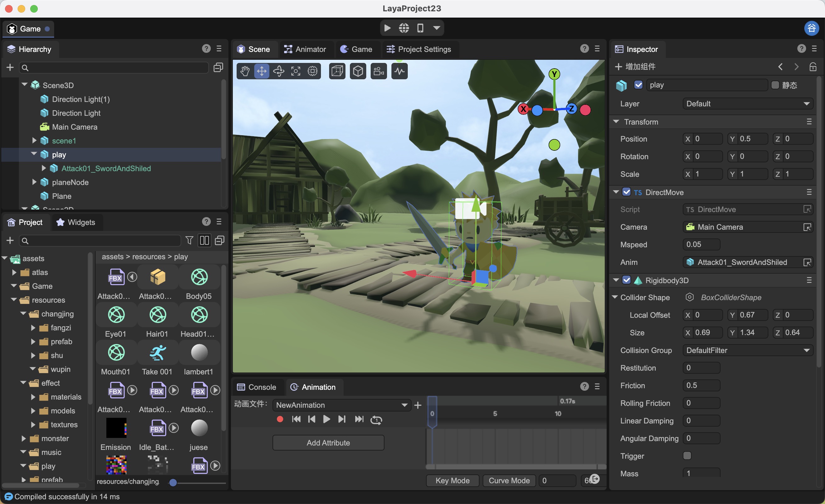
Task: Expand the planeNode tree item
Action: [x=34, y=182]
